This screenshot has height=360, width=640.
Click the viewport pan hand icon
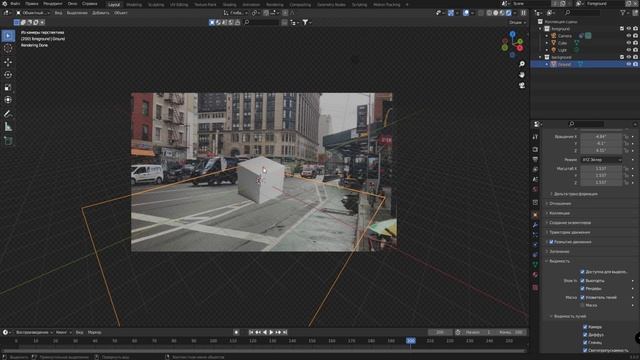[522, 75]
